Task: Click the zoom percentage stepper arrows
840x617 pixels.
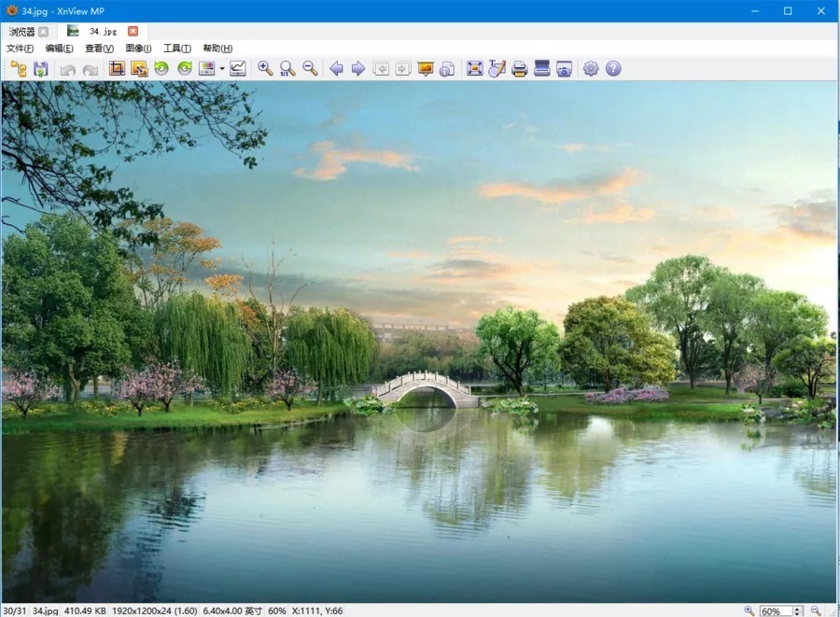Action: [797, 610]
